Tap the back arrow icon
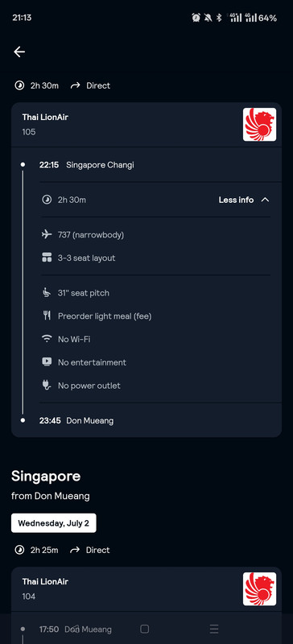293x644 pixels. 19,52
